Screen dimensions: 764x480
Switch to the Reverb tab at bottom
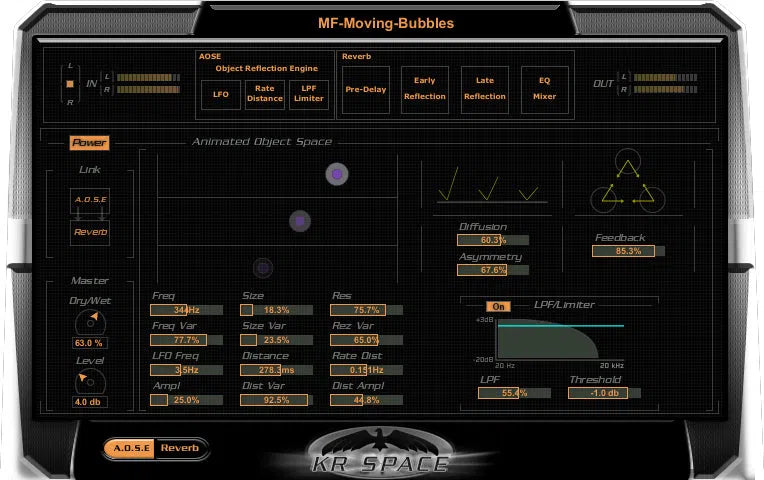(x=180, y=448)
